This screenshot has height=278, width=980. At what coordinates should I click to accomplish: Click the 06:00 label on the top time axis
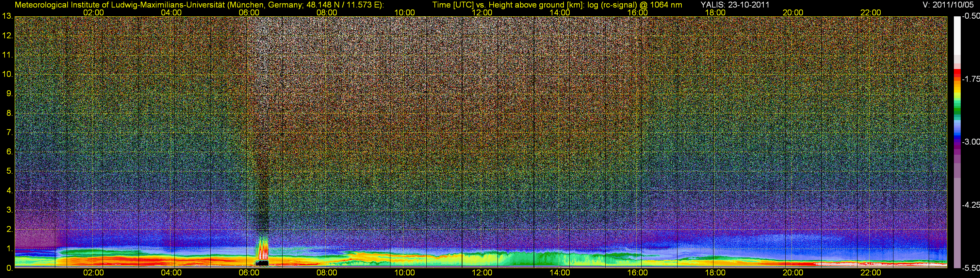click(x=249, y=12)
